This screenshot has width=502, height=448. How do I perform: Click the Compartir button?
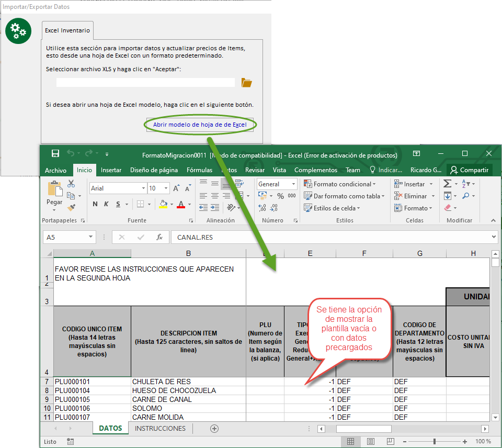469,170
